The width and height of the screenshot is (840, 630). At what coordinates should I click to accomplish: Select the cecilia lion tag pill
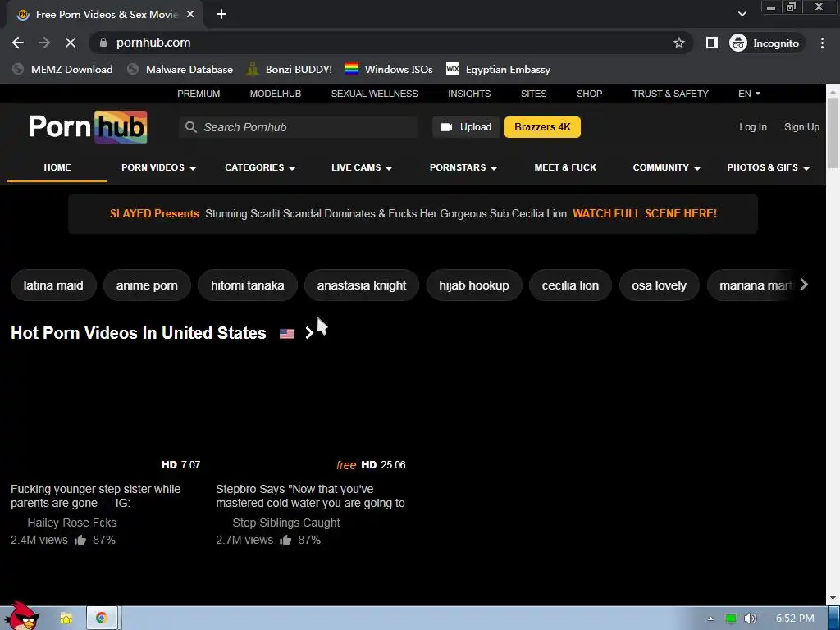pos(570,285)
